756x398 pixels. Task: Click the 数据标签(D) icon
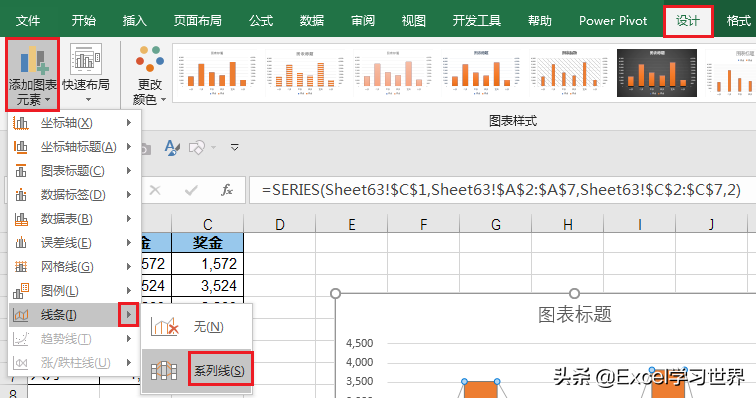coord(21,195)
